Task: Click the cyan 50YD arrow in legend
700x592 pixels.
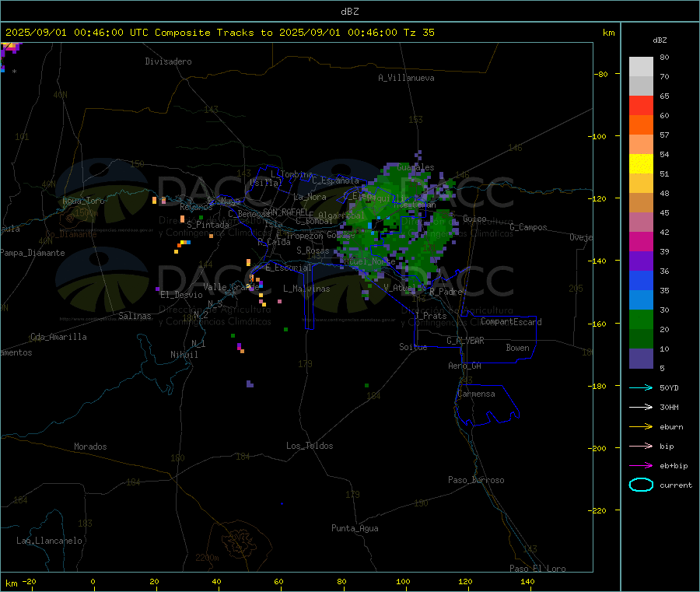Action: (x=641, y=387)
